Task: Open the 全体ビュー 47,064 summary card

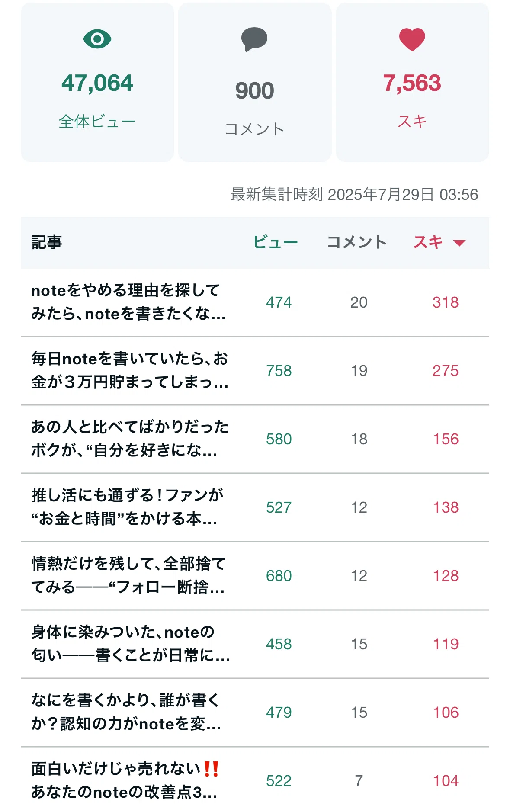Action: coord(97,82)
